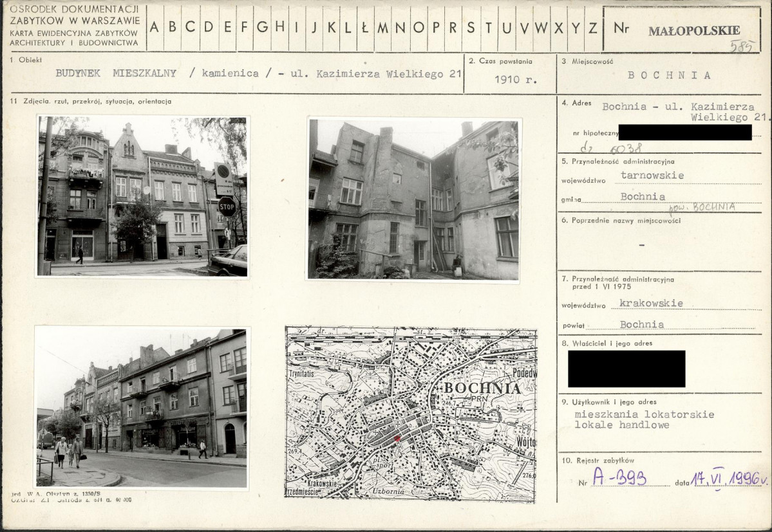The image size is (772, 532).
Task: Select letter A in the alphabet index
Action: click(155, 27)
